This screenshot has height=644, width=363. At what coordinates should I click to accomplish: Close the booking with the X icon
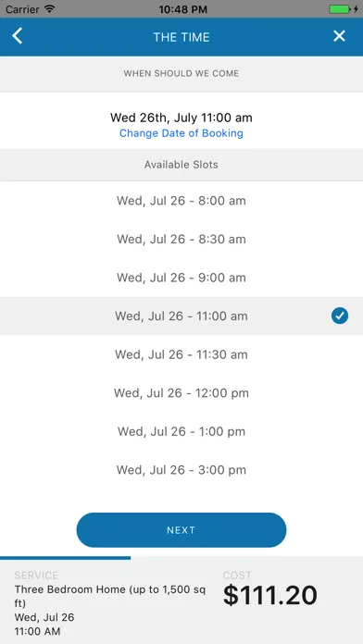339,36
